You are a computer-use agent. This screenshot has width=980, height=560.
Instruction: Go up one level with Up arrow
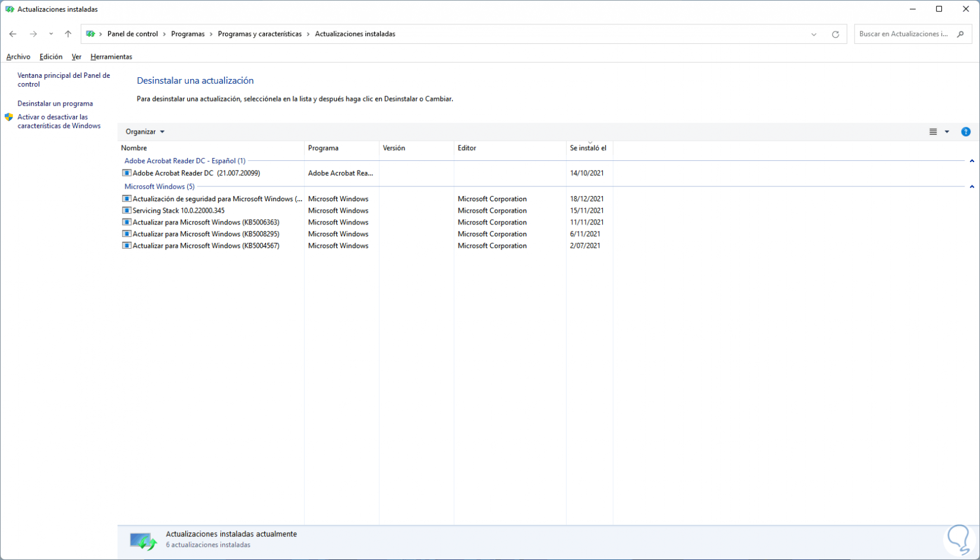tap(68, 34)
